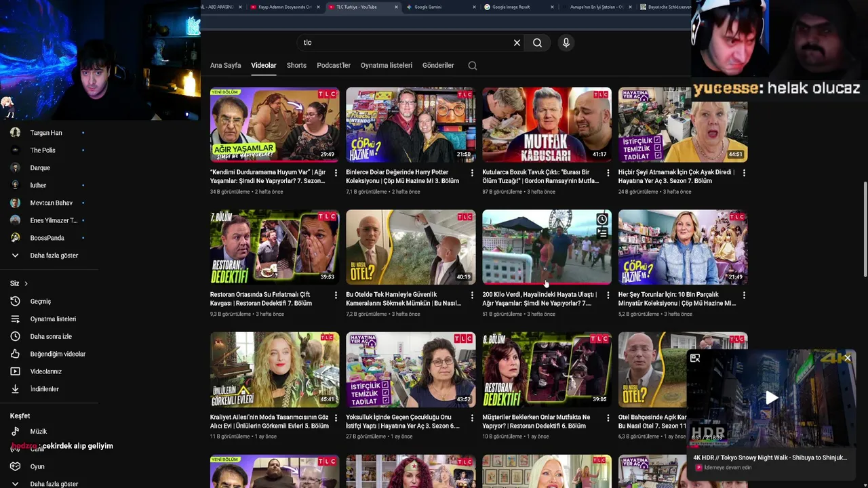Select the Videolar channel tab
This screenshot has height=488, width=868.
pyautogui.click(x=264, y=66)
